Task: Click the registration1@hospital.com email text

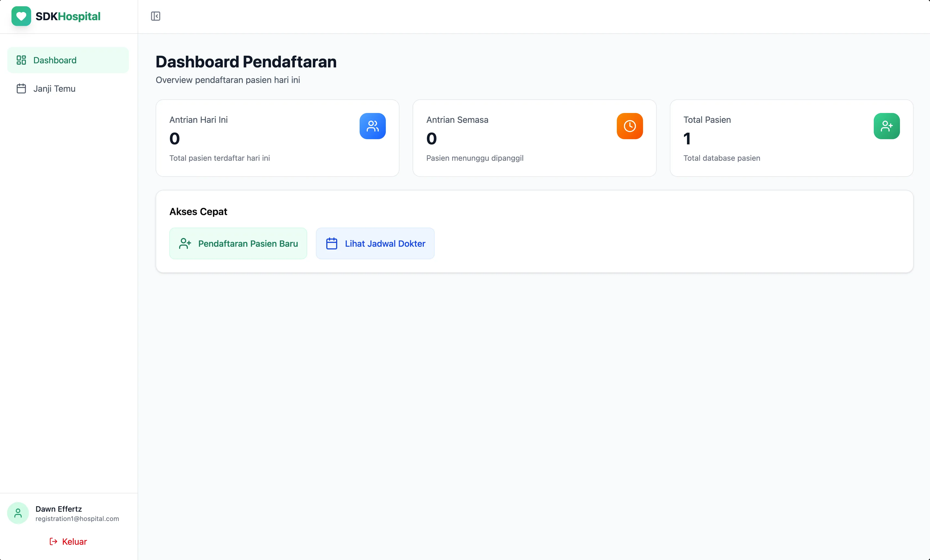Action: point(77,519)
